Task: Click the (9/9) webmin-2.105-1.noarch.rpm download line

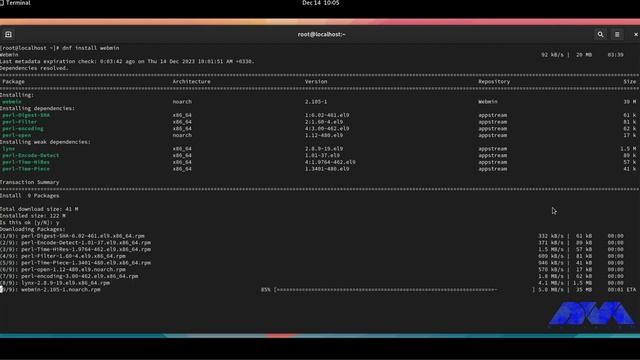Action: pyautogui.click(x=50, y=290)
